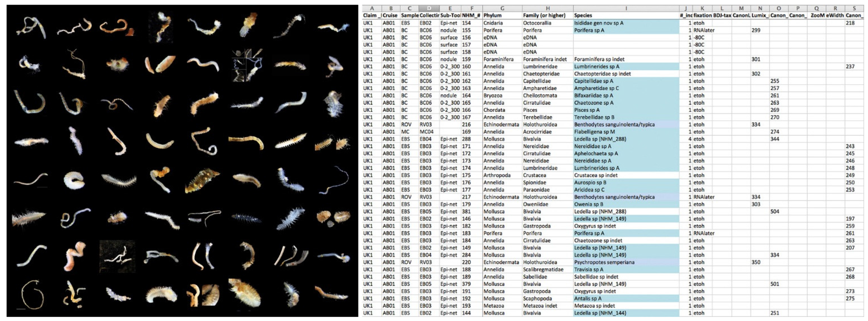This screenshot has width=868, height=321.
Task: Select the 'Chordata' phylum cell
Action: click(494, 110)
